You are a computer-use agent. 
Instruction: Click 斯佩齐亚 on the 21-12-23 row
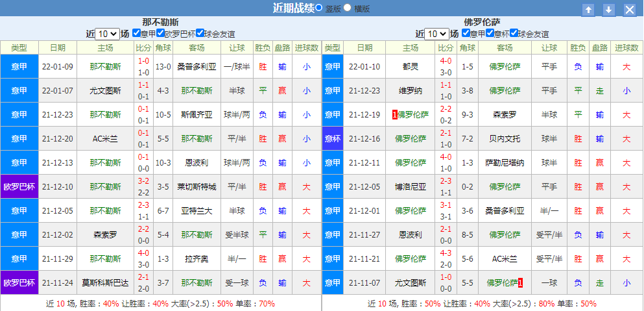point(197,114)
